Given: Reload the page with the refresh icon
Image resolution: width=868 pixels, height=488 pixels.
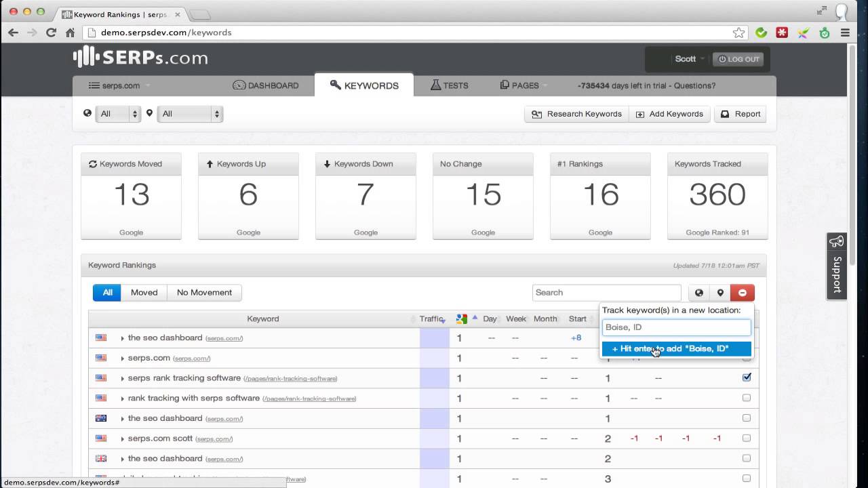Looking at the screenshot, I should [51, 33].
